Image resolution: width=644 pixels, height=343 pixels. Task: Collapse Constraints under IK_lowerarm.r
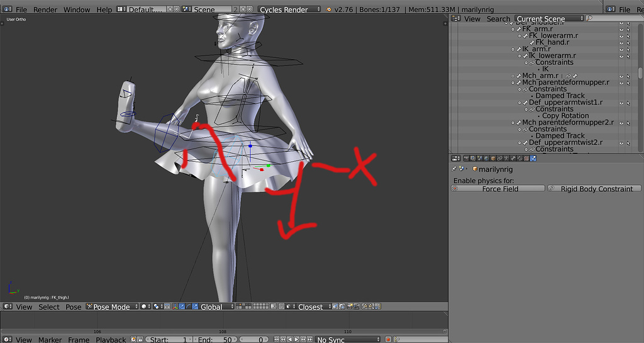526,62
